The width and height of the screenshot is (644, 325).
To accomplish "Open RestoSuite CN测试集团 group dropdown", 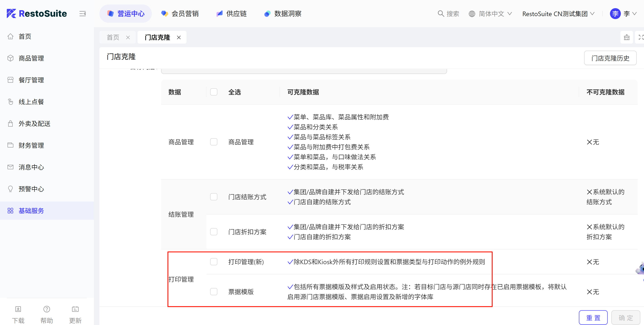I will (558, 14).
